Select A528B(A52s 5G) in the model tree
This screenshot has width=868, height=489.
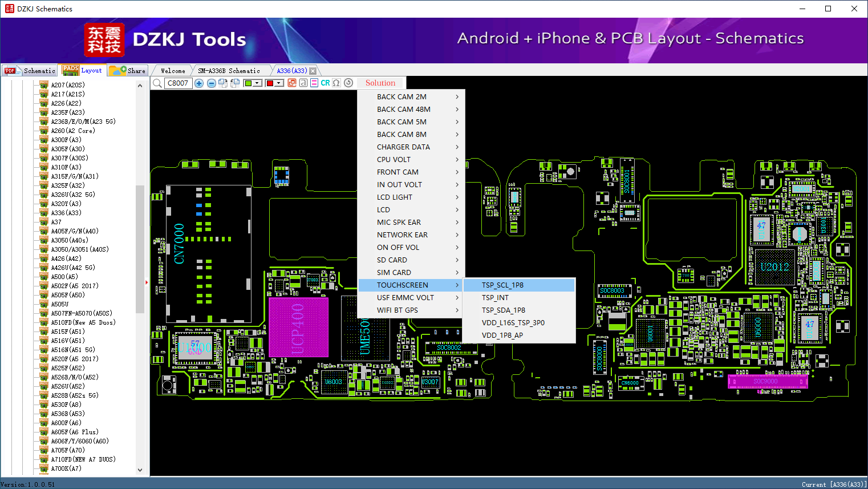[x=75, y=395]
